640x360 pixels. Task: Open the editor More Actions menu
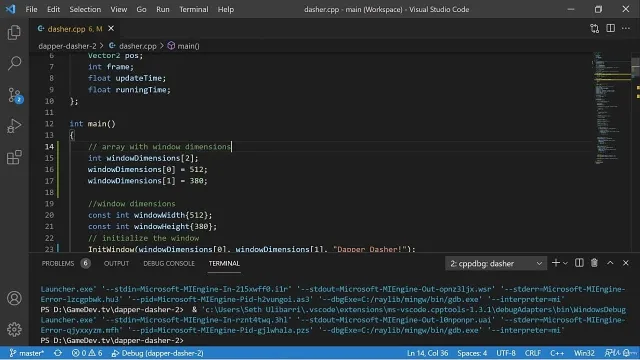(x=626, y=28)
